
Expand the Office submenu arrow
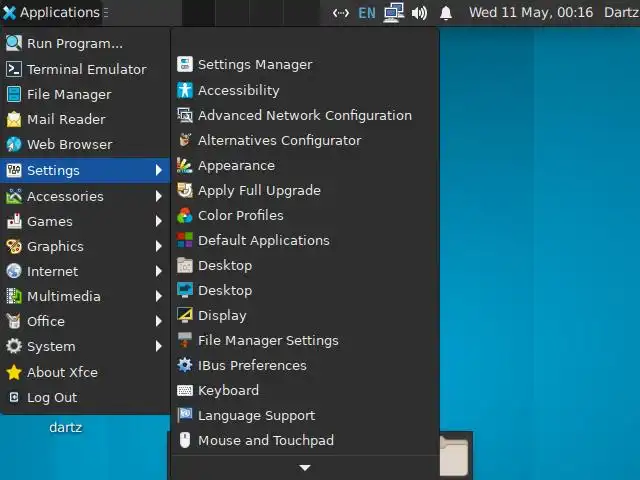click(x=159, y=321)
